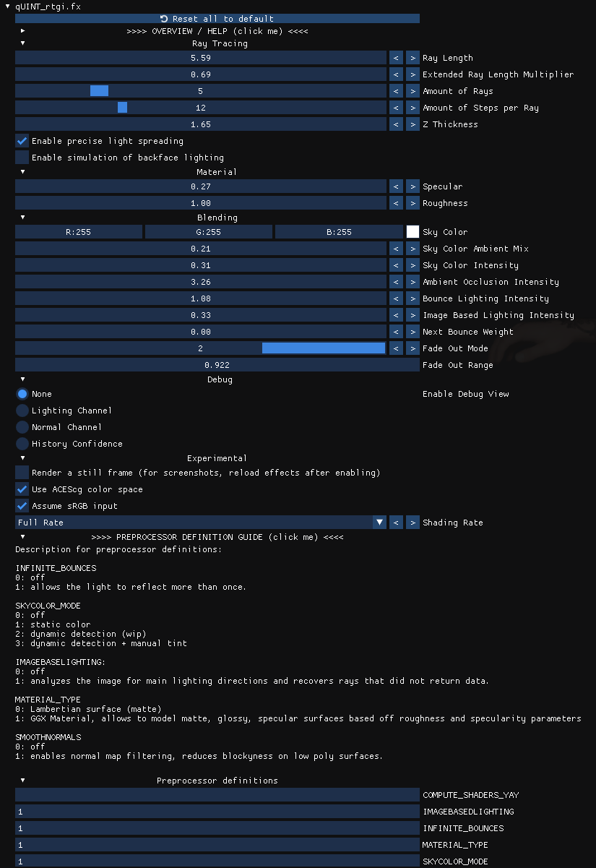Collapse the Preprocessor Definition Guide section
The width and height of the screenshot is (596, 868).
click(22, 537)
